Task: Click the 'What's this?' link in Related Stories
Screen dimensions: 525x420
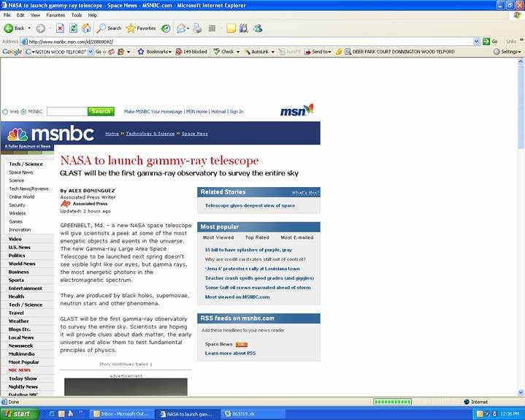Action: pyautogui.click(x=305, y=193)
